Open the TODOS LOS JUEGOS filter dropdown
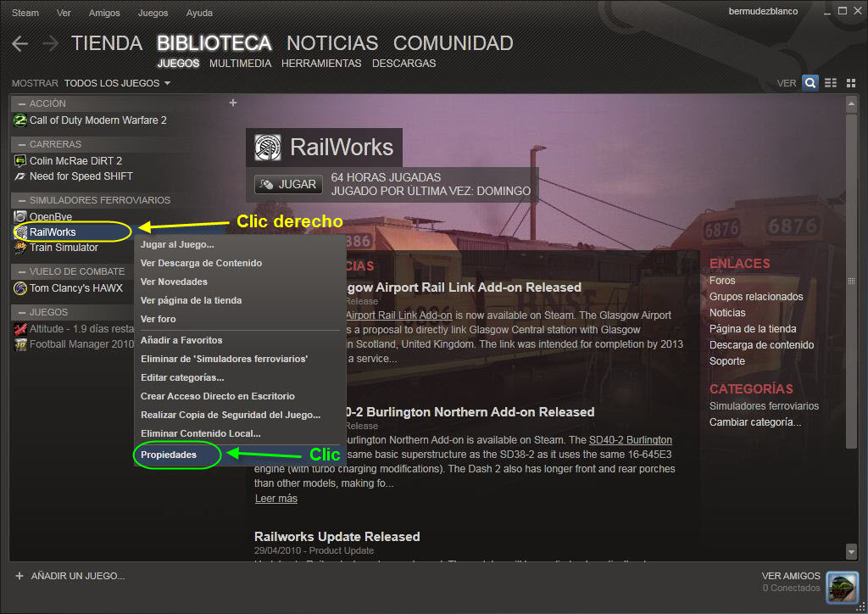This screenshot has width=868, height=614. pyautogui.click(x=117, y=83)
